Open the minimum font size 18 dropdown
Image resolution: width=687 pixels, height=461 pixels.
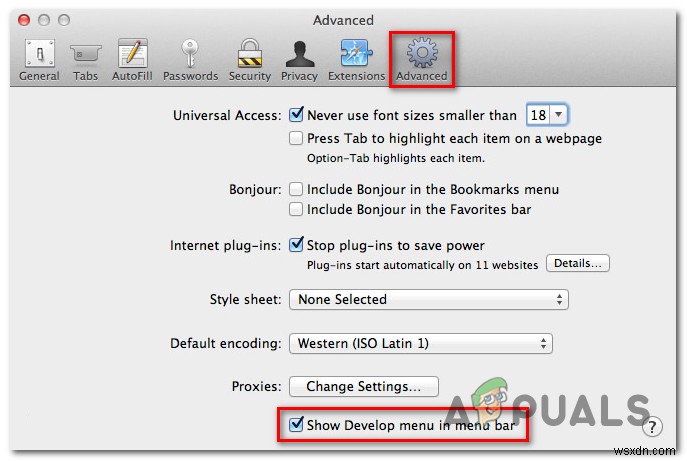click(x=546, y=115)
